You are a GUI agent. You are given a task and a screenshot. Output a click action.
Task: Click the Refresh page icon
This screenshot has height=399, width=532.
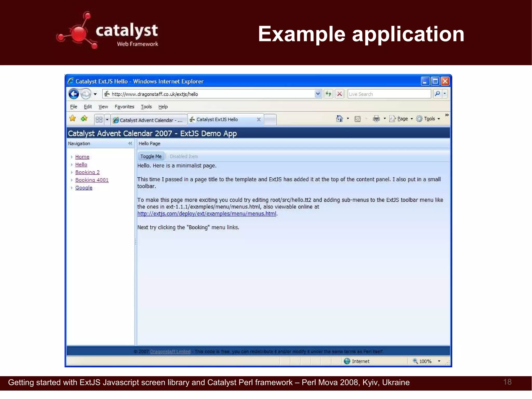[328, 94]
